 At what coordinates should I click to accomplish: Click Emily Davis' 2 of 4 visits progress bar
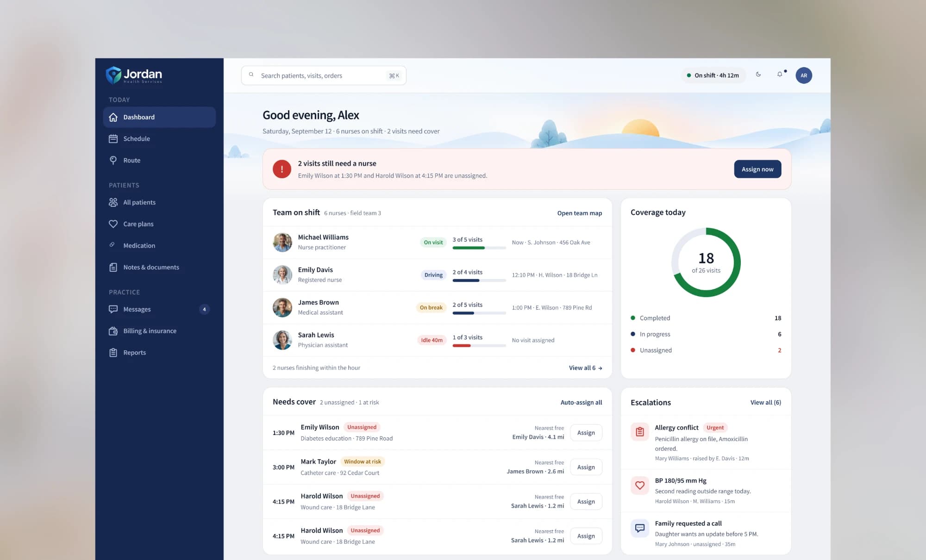pyautogui.click(x=479, y=280)
